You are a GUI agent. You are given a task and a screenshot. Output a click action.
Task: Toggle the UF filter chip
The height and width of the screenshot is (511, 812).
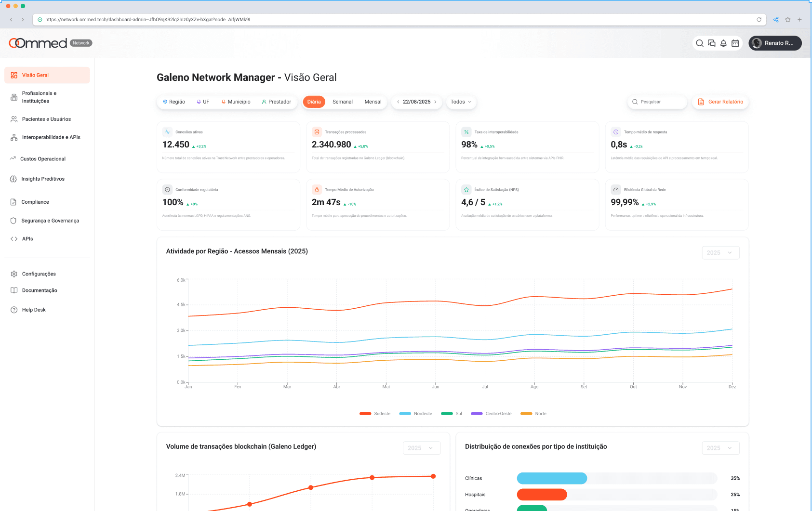pyautogui.click(x=203, y=102)
